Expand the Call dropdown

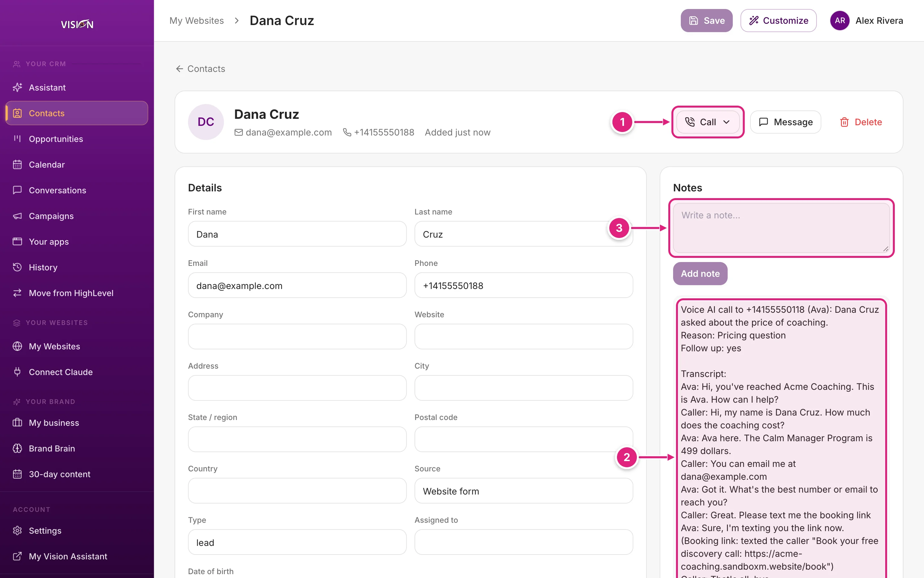pos(707,122)
